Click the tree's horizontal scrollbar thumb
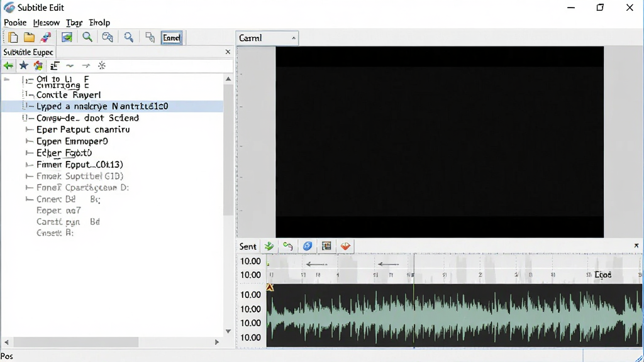Viewport: 644px width, 362px height. tap(76, 342)
